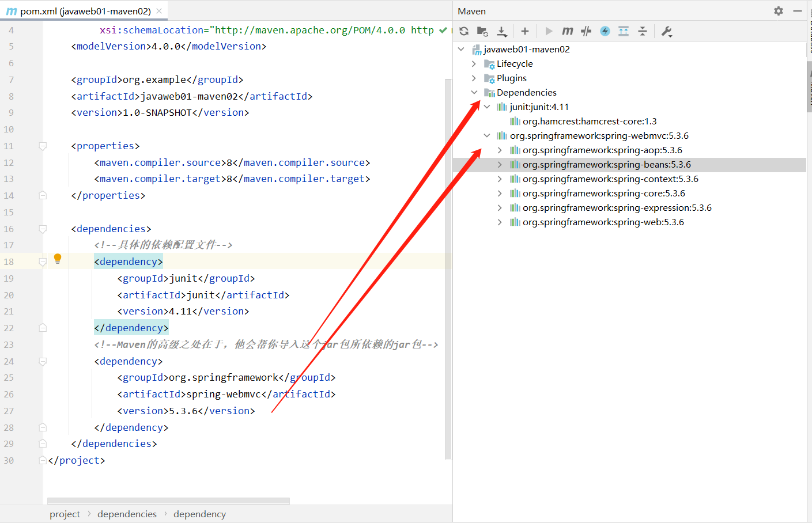The height and width of the screenshot is (523, 812).
Task: Hide the Maven tool window
Action: (798, 11)
